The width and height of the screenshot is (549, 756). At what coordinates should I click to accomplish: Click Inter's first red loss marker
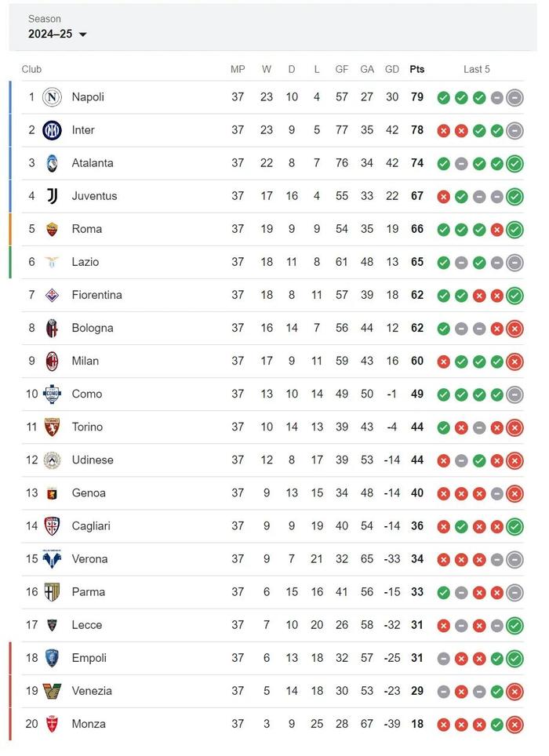click(x=443, y=130)
